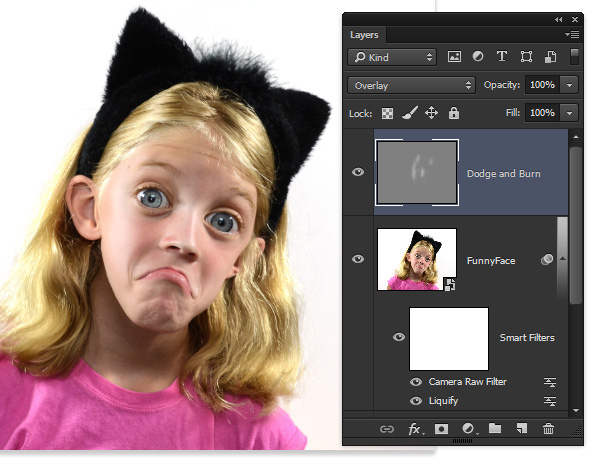The height and width of the screenshot is (458, 600).
Task: Click the Camera Raw Filter entry
Action: (x=468, y=382)
